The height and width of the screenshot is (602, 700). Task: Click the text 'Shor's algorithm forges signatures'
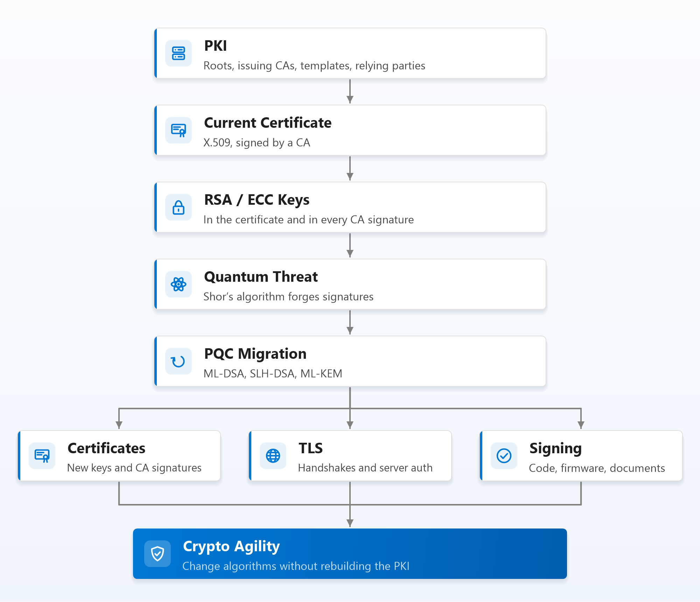(288, 297)
